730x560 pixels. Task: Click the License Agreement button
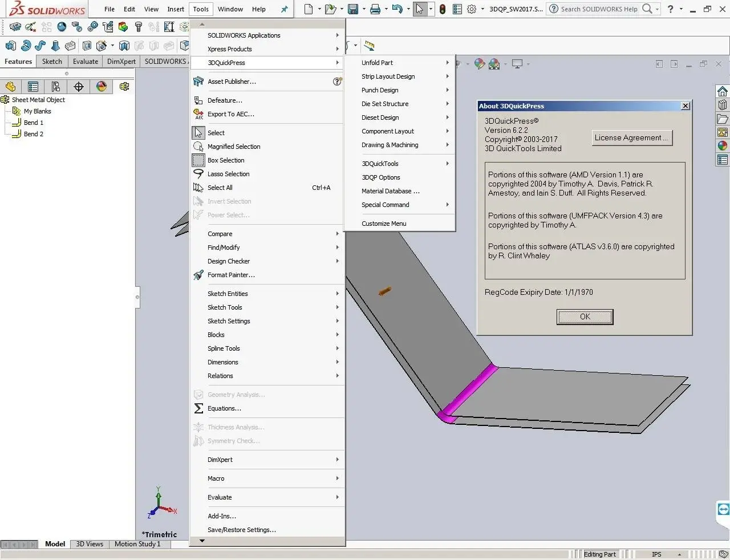pyautogui.click(x=632, y=138)
